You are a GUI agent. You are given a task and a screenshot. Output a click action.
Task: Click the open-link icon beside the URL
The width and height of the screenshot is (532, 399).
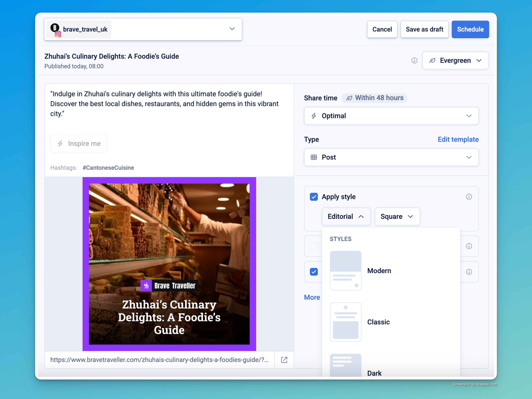click(284, 360)
